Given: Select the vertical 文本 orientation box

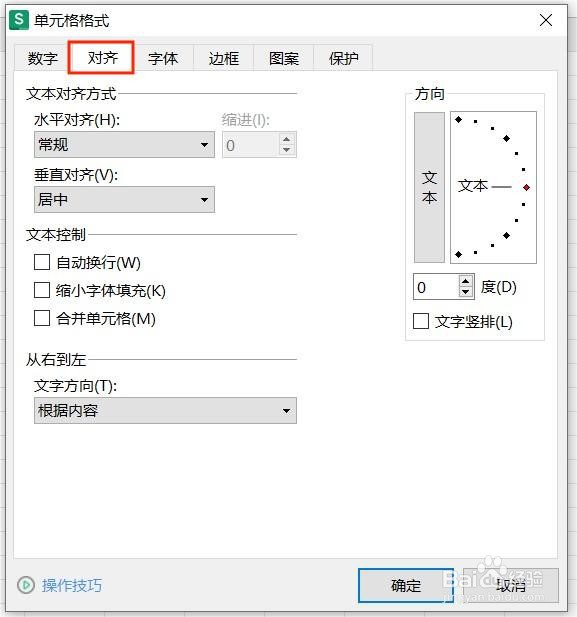Looking at the screenshot, I should [429, 187].
